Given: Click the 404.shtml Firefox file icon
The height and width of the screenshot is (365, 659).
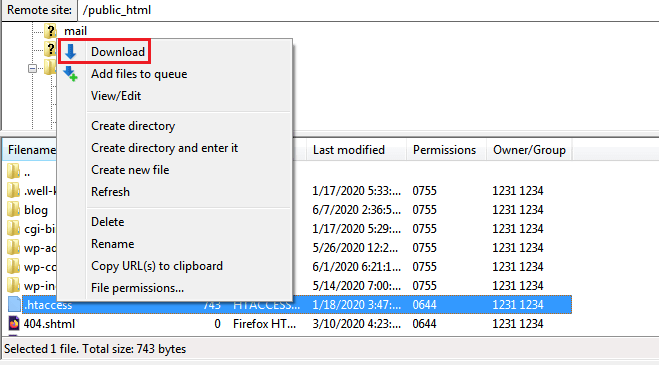Looking at the screenshot, I should 14,324.
